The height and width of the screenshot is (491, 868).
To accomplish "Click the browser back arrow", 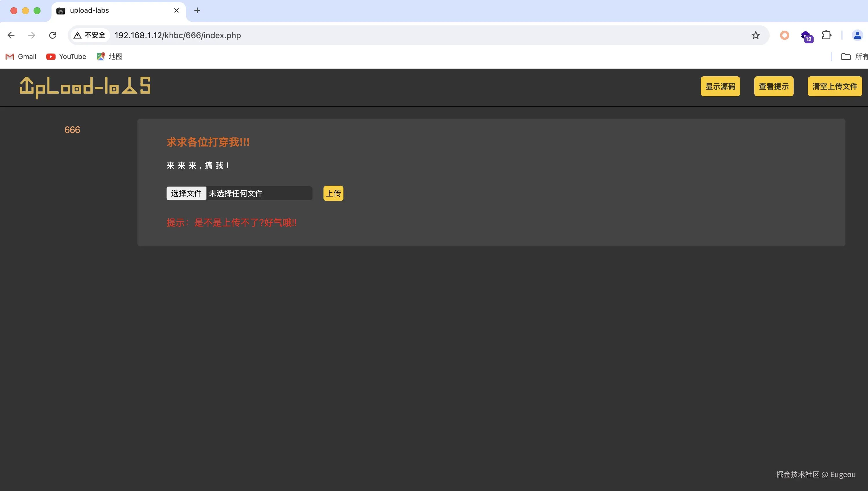I will pos(11,35).
